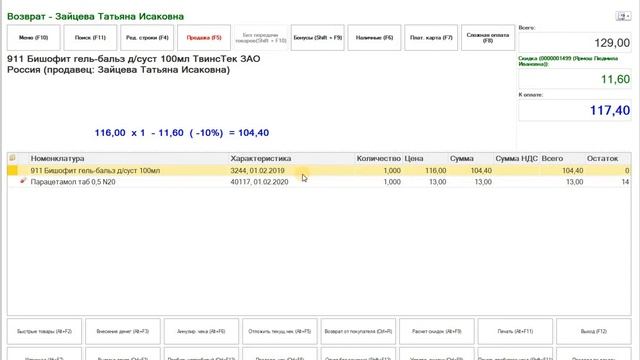The image size is (640, 360).
Task: Select row 911 Бишофит гель-бальз д/суст 100мл
Action: 319,171
